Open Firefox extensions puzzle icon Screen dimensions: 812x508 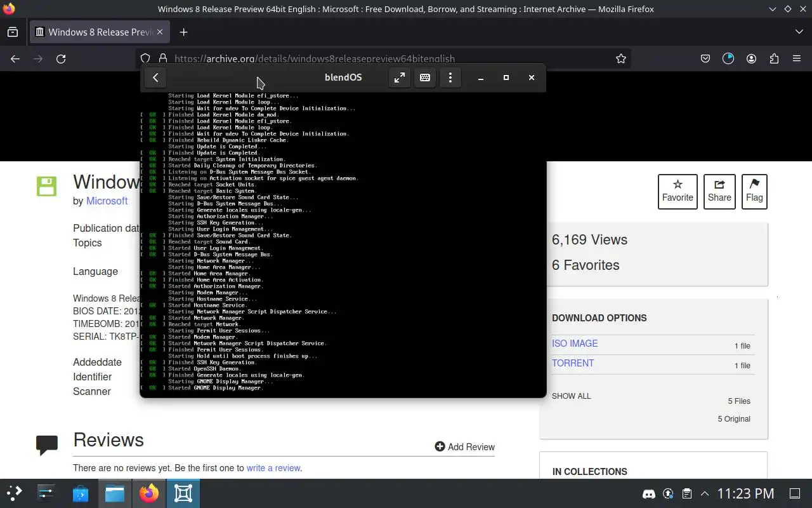[x=774, y=58]
